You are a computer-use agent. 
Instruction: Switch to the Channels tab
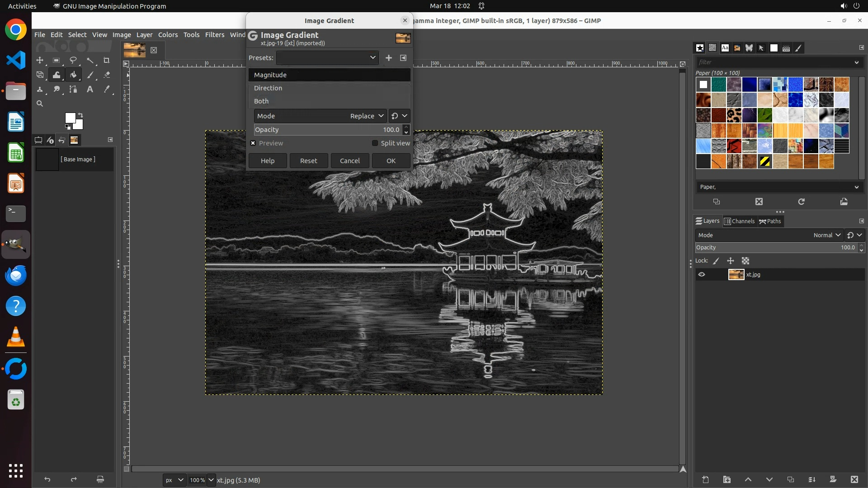tap(739, 221)
